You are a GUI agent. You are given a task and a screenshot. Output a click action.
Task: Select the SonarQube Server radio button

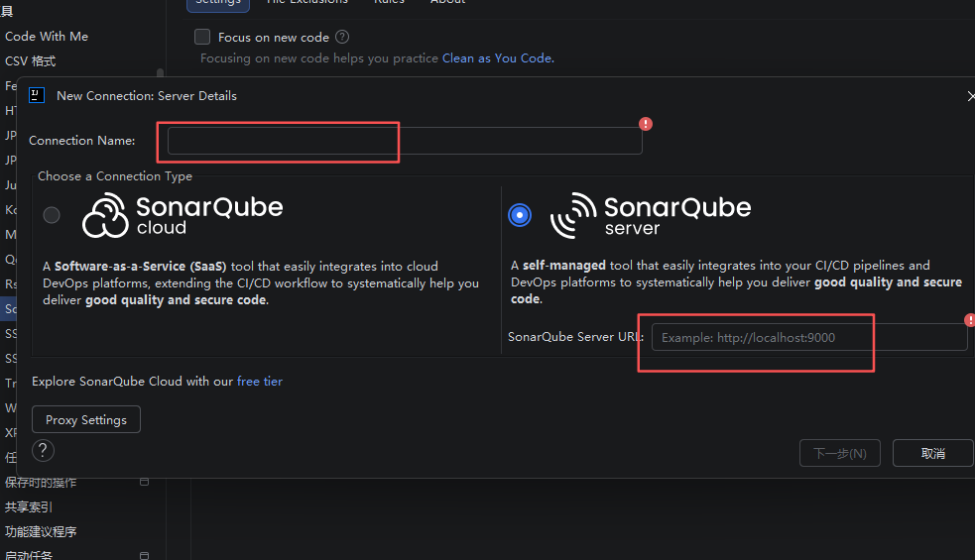pyautogui.click(x=519, y=215)
